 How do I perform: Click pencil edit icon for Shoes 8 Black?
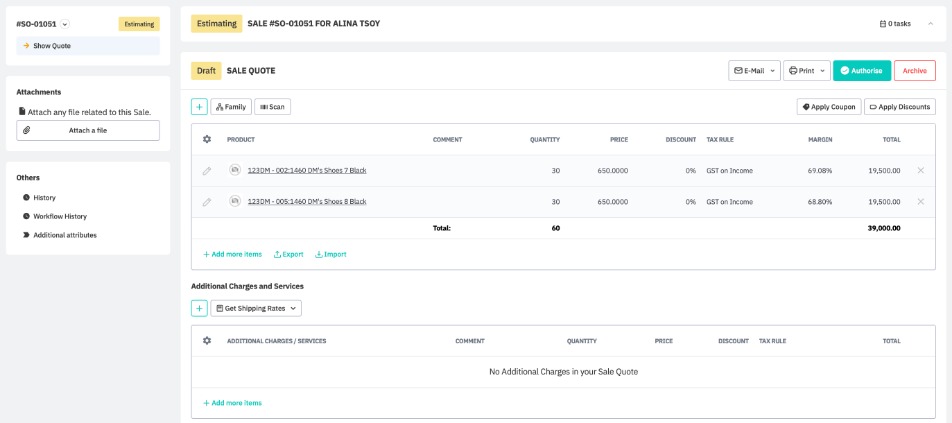click(207, 202)
